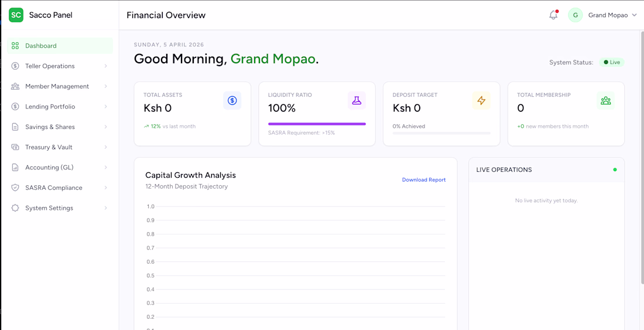This screenshot has height=330, width=644.
Task: Click the Download Report link
Action: (424, 180)
